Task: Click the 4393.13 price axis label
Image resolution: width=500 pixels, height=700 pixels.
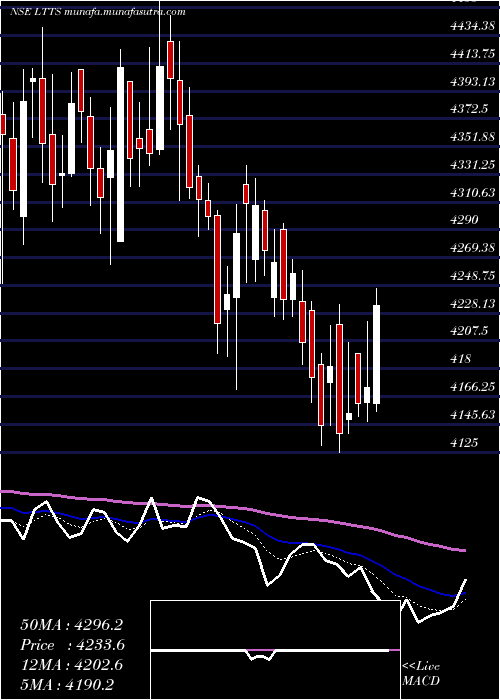Action: [473, 82]
